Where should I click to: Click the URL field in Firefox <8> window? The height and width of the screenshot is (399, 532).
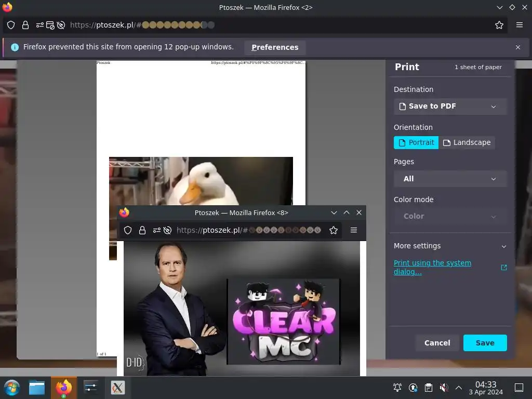[x=249, y=230]
